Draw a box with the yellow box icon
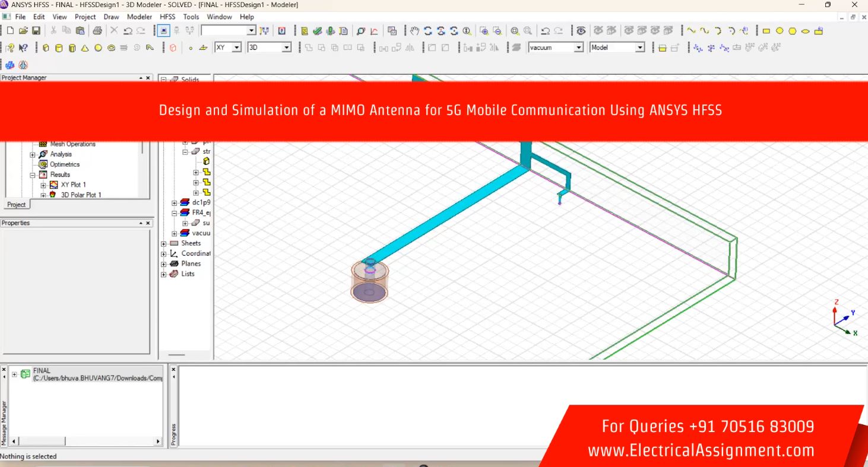 click(x=46, y=48)
